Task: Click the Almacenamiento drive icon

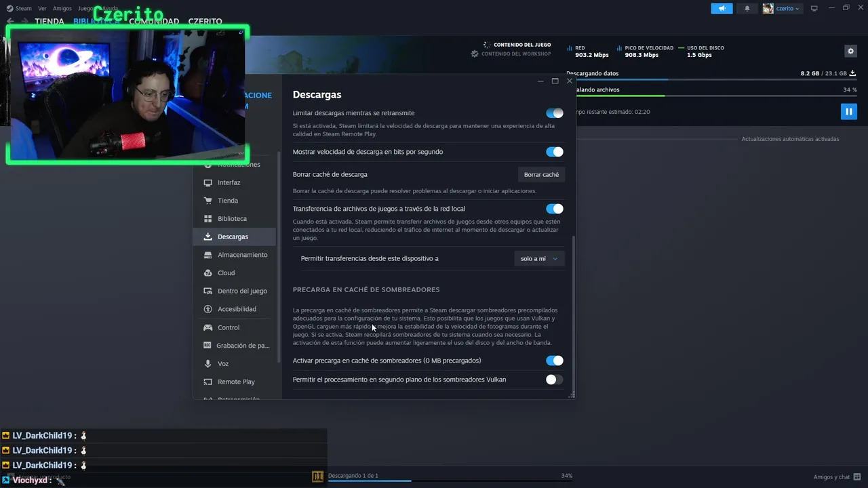Action: (208, 255)
